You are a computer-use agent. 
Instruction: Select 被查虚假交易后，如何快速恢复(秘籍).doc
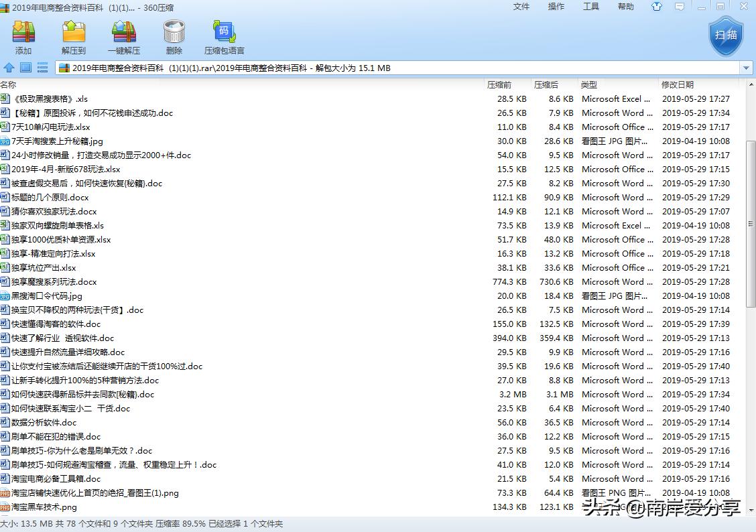(x=86, y=184)
